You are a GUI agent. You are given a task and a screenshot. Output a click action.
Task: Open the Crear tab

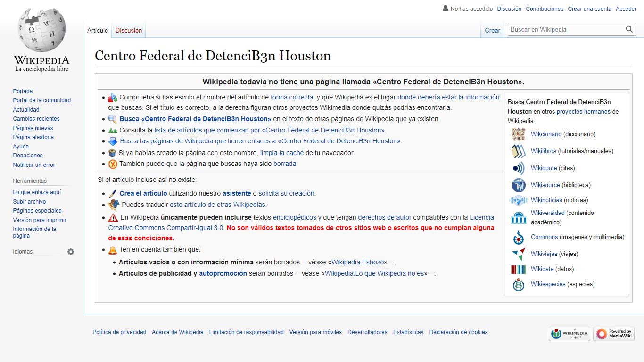point(493,30)
